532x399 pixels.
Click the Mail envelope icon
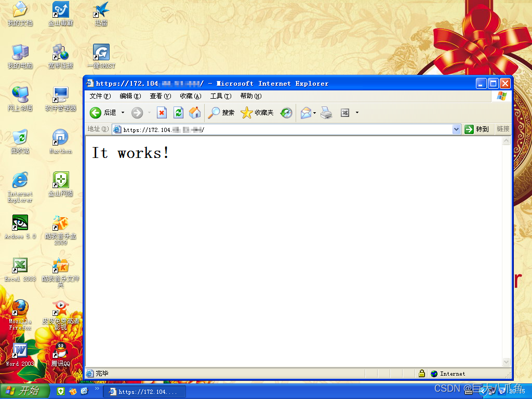305,113
